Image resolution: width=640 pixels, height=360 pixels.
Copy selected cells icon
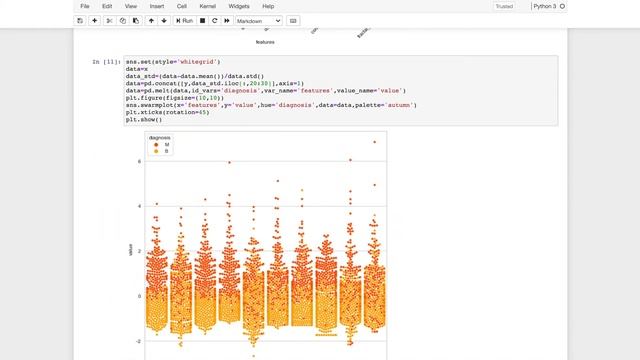(122, 21)
